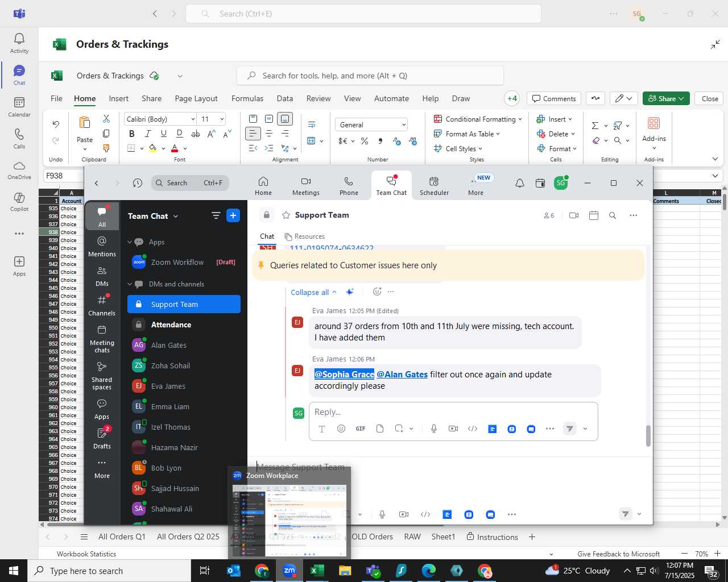Search within Support Team chat
This screenshot has width=728, height=582.
click(613, 215)
